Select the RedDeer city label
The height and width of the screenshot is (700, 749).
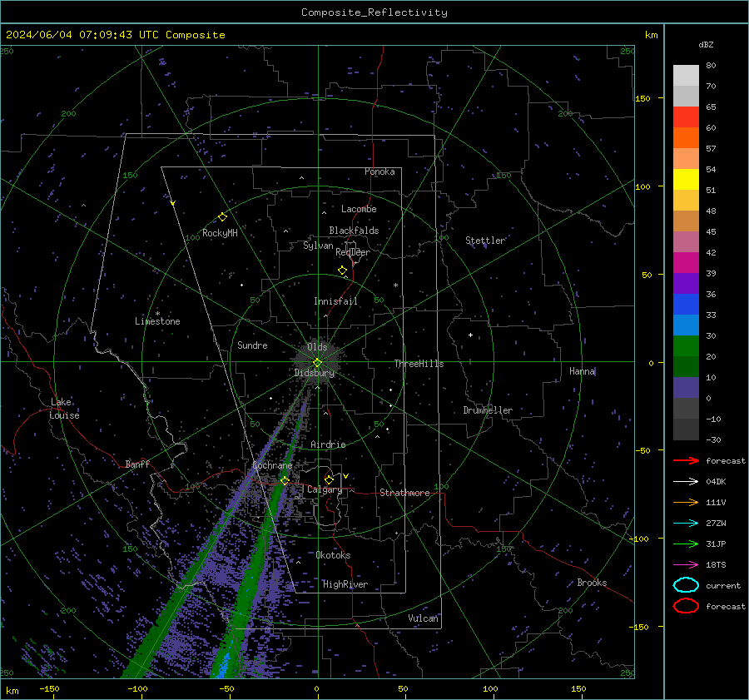pos(353,252)
